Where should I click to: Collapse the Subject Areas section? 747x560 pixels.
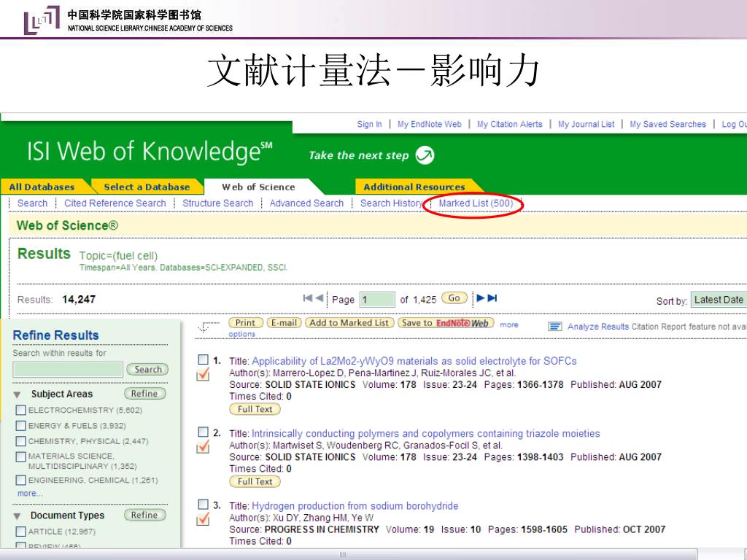pyautogui.click(x=18, y=394)
